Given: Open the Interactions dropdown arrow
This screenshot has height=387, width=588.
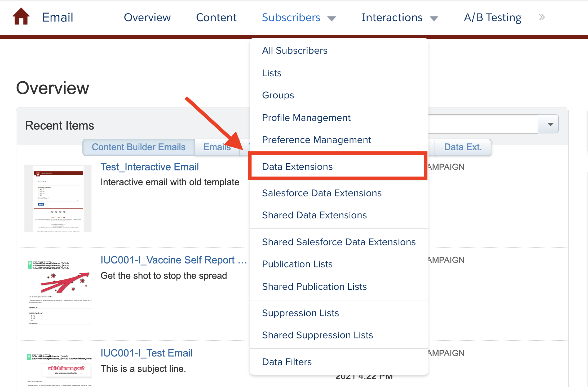Looking at the screenshot, I should [x=434, y=19].
